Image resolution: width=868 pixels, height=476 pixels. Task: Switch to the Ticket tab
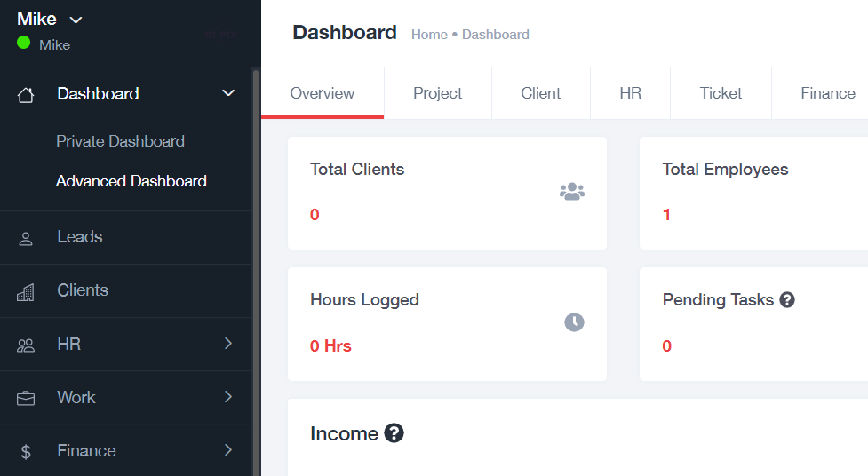721,93
